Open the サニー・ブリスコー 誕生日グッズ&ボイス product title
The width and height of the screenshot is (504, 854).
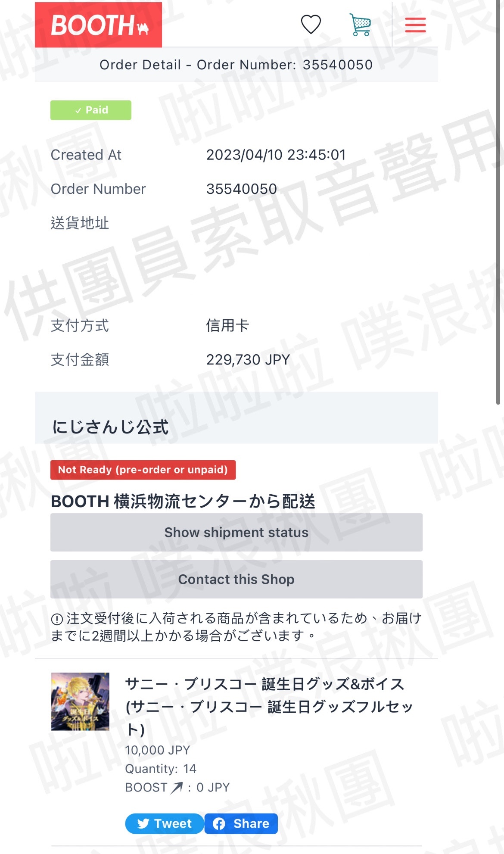point(269,707)
